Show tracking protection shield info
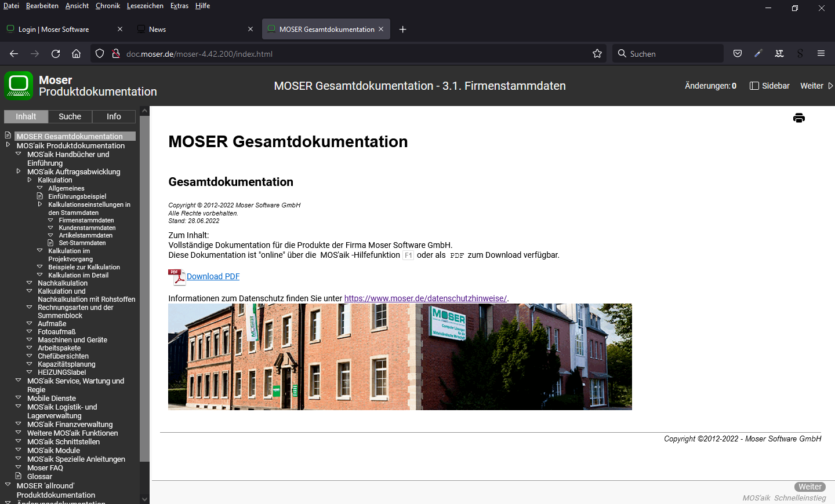Screen dimensions: 835x504 [100, 53]
